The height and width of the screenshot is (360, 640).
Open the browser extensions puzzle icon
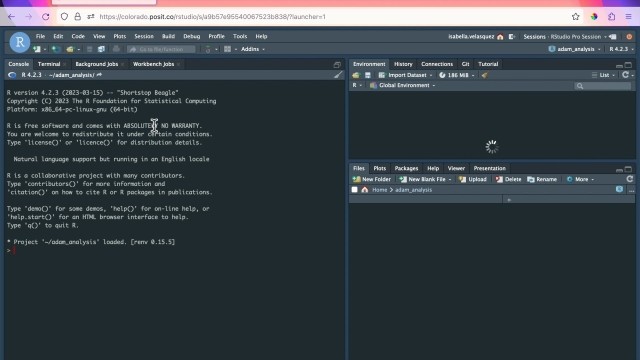(611, 17)
